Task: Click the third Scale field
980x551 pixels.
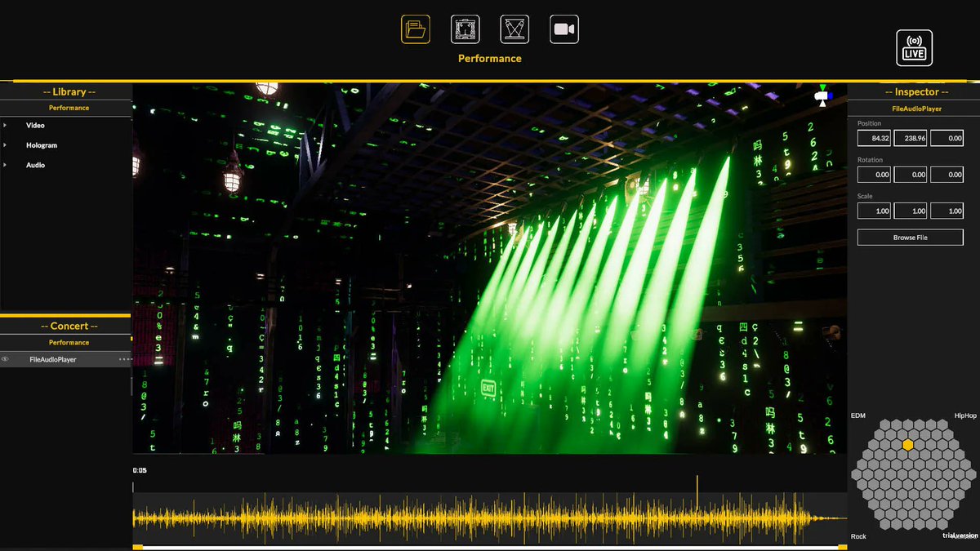Action: pos(947,211)
